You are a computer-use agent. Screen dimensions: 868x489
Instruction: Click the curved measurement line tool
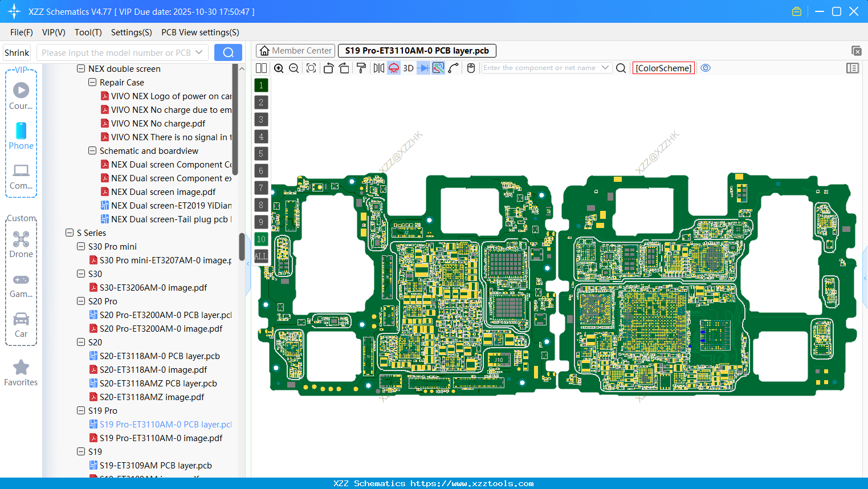tap(454, 68)
